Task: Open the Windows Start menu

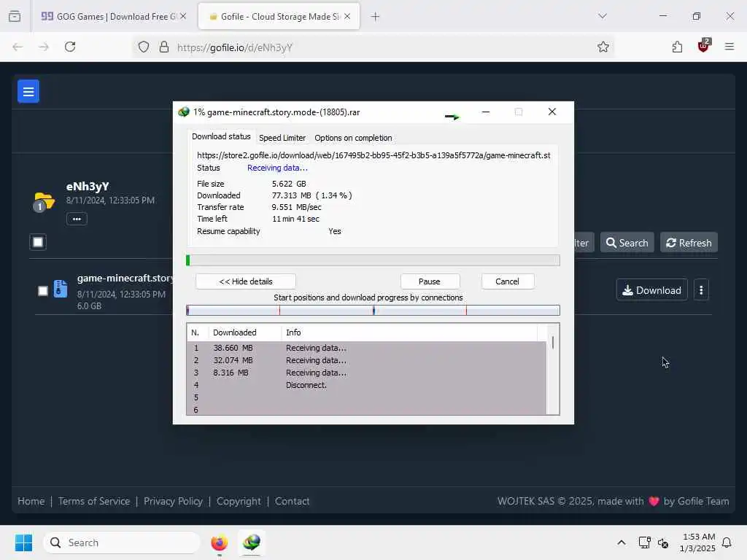Action: (x=23, y=542)
